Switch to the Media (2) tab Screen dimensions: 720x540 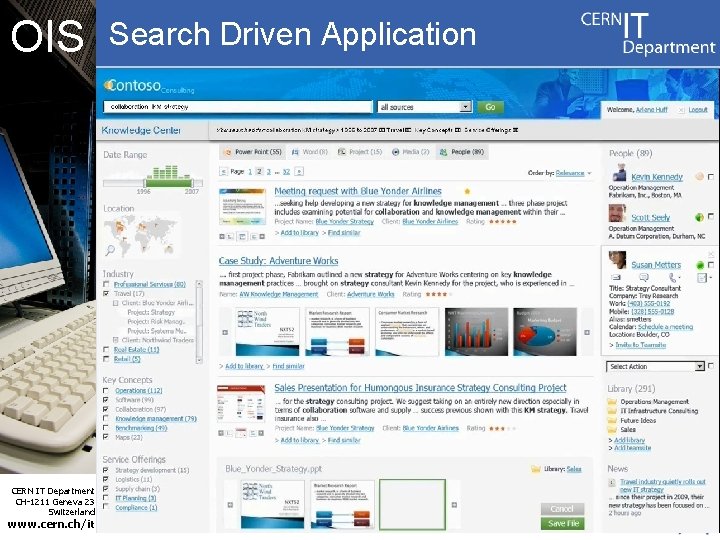click(410, 152)
